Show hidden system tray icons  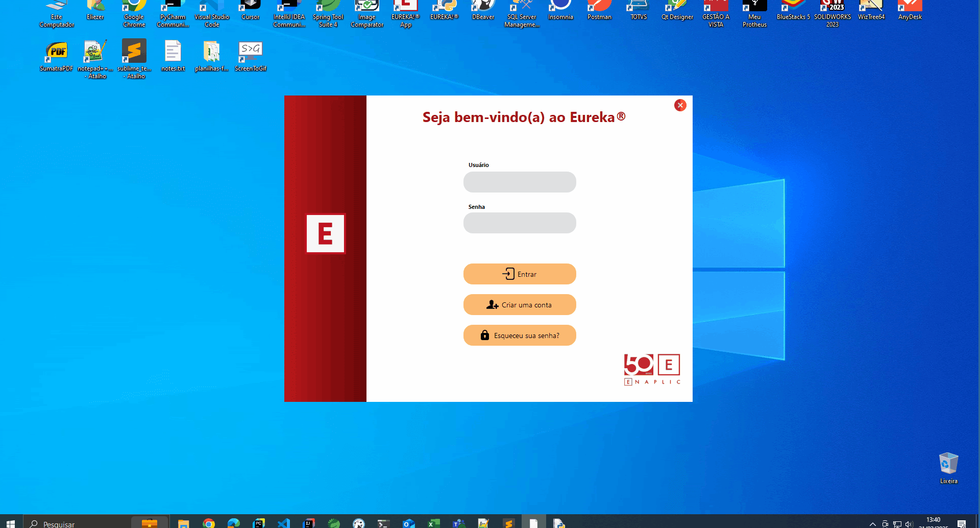tap(873, 524)
